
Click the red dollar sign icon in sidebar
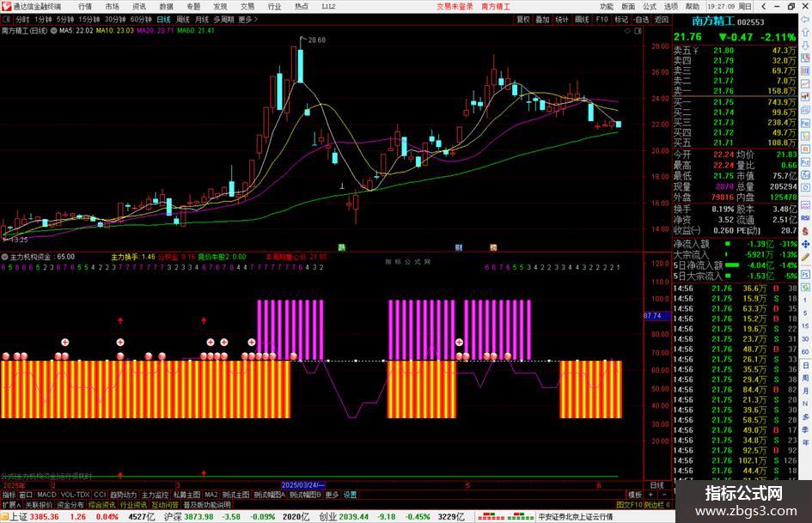point(805,231)
